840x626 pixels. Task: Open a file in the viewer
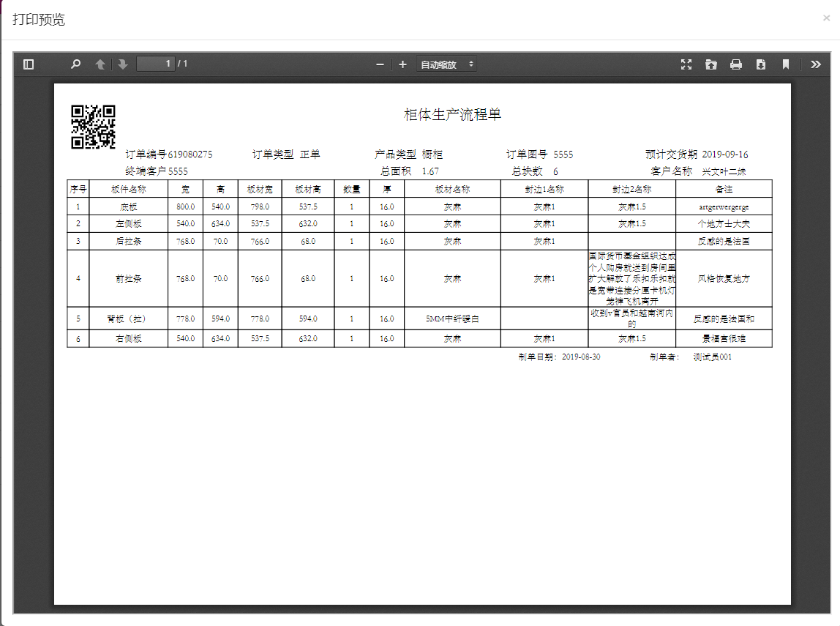point(710,64)
